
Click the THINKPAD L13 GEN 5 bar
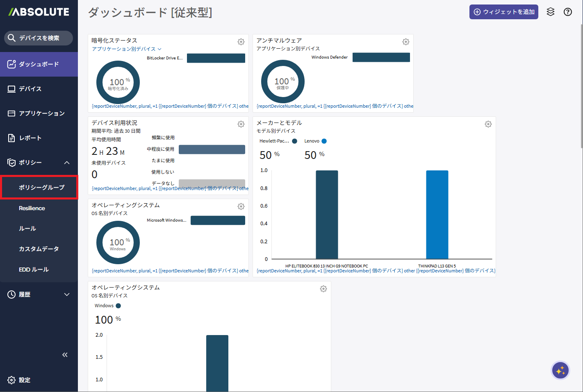pyautogui.click(x=437, y=215)
